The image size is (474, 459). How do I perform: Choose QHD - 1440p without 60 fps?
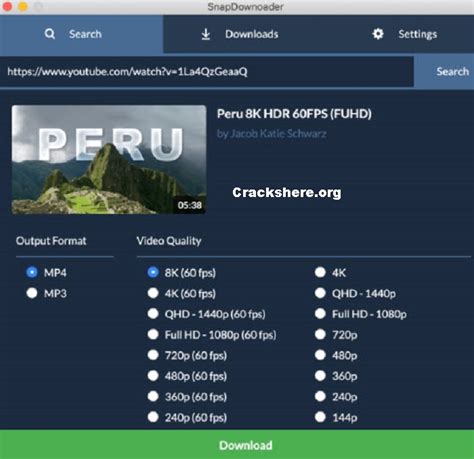pos(320,293)
